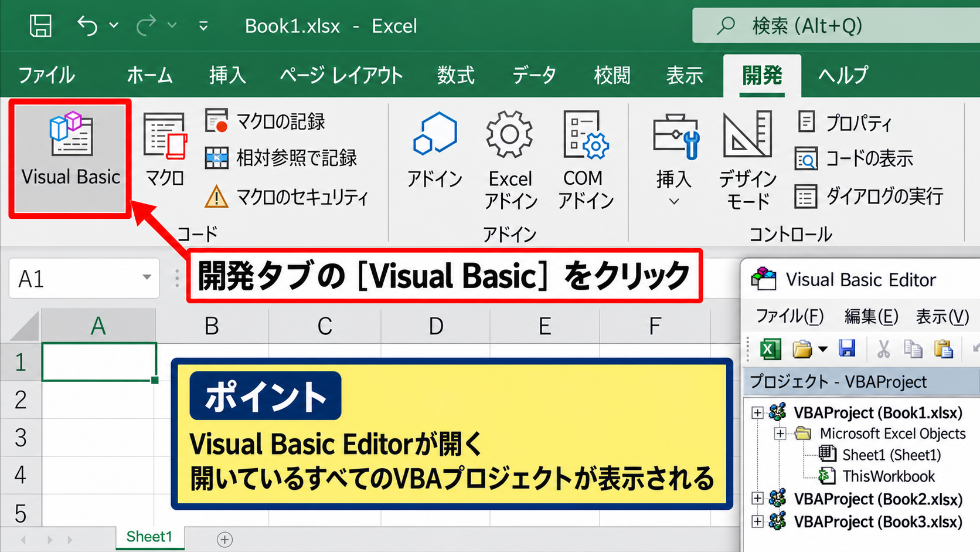Viewport: 980px width, 552px height.
Task: Click the Redo arrow icon
Action: (x=146, y=26)
